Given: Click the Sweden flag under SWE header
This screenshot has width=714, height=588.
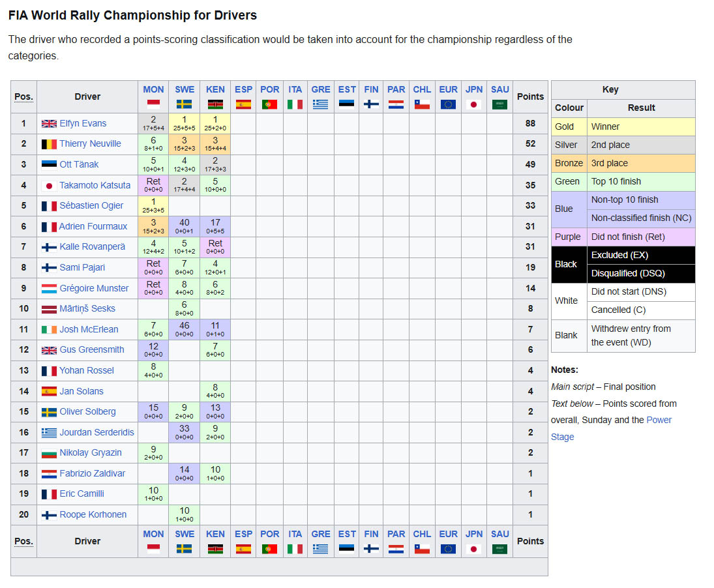Looking at the screenshot, I should [x=184, y=104].
